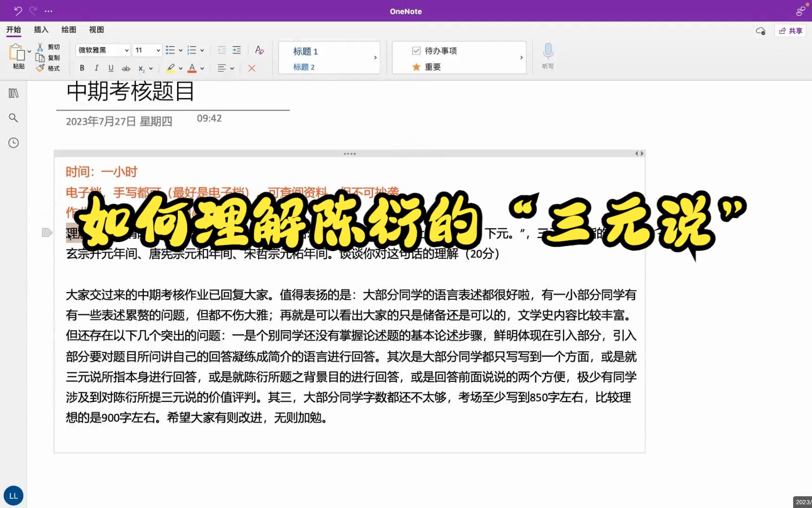
Task: Open the font size 11 dropdown
Action: tap(148, 50)
